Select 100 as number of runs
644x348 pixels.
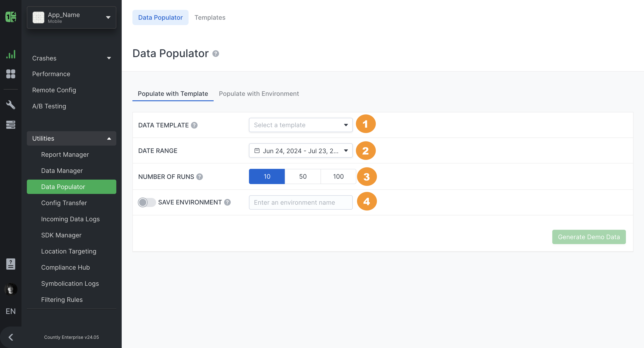[x=338, y=176]
